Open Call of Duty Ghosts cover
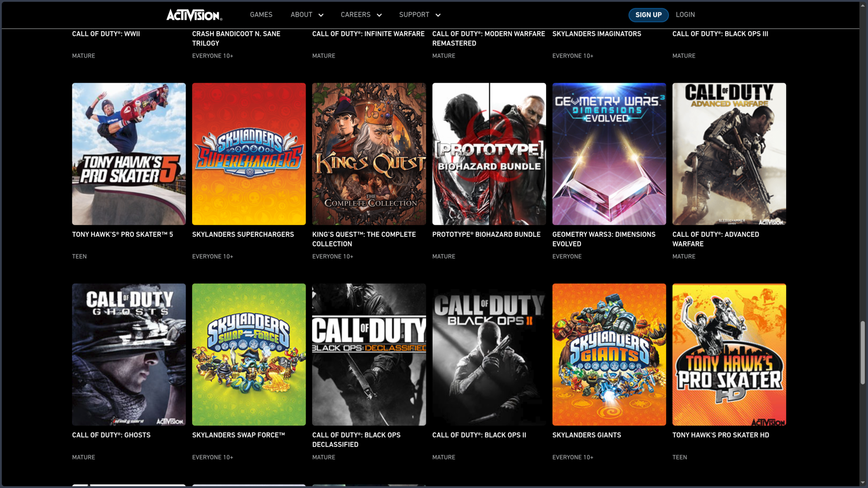 click(x=129, y=355)
